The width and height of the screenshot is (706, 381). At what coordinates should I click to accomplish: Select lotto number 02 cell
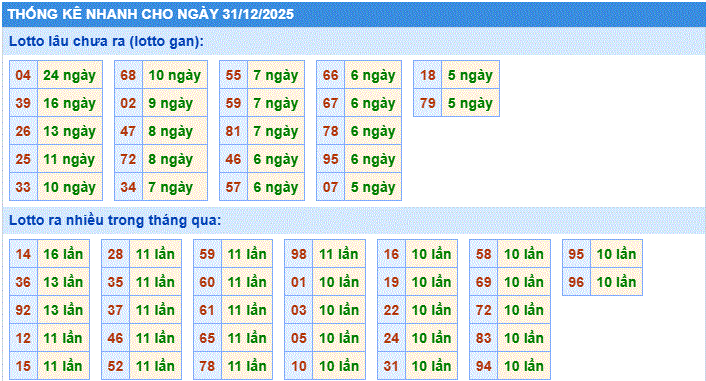128,103
